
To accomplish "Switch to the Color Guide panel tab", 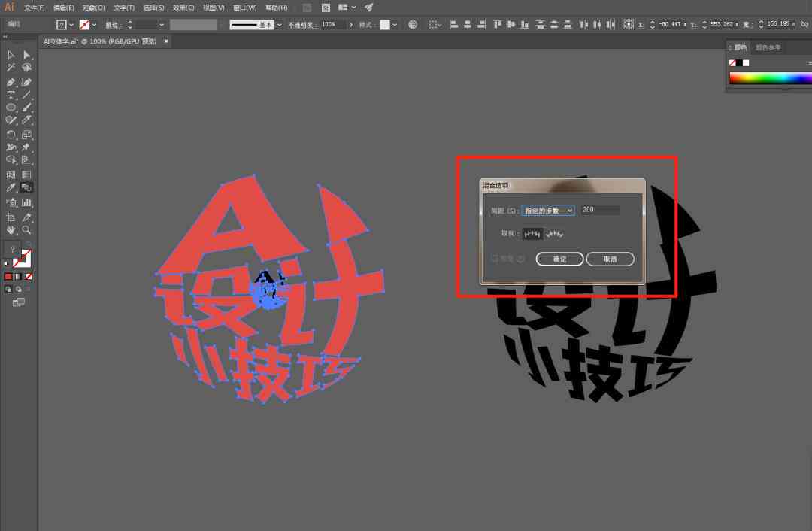I will point(768,47).
